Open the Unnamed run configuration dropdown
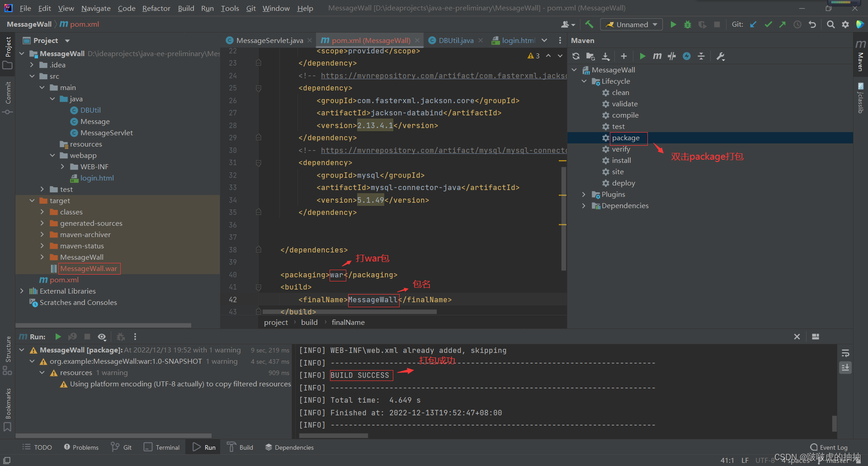The height and width of the screenshot is (466, 868). click(632, 24)
